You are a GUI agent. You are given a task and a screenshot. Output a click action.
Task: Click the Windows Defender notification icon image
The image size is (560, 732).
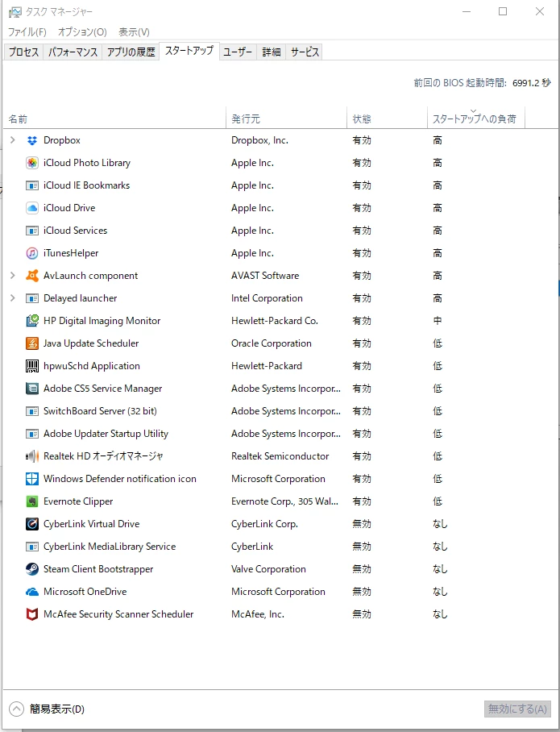tap(31, 479)
